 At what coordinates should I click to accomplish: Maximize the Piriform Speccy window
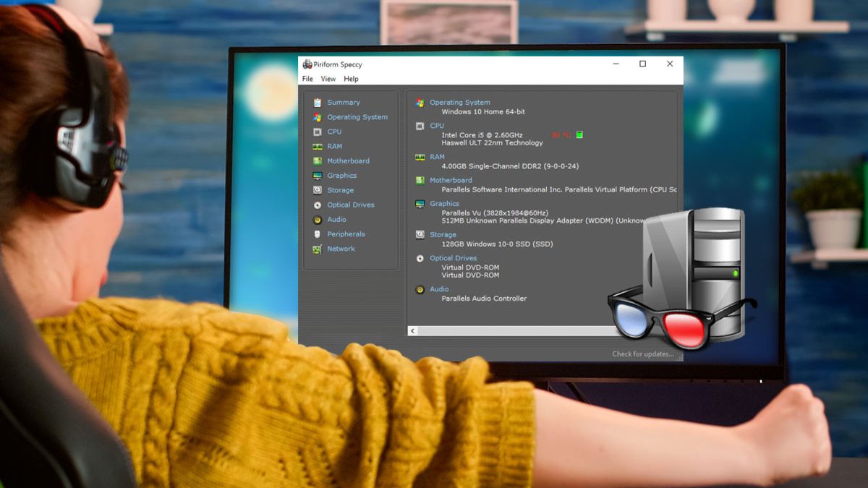click(642, 64)
